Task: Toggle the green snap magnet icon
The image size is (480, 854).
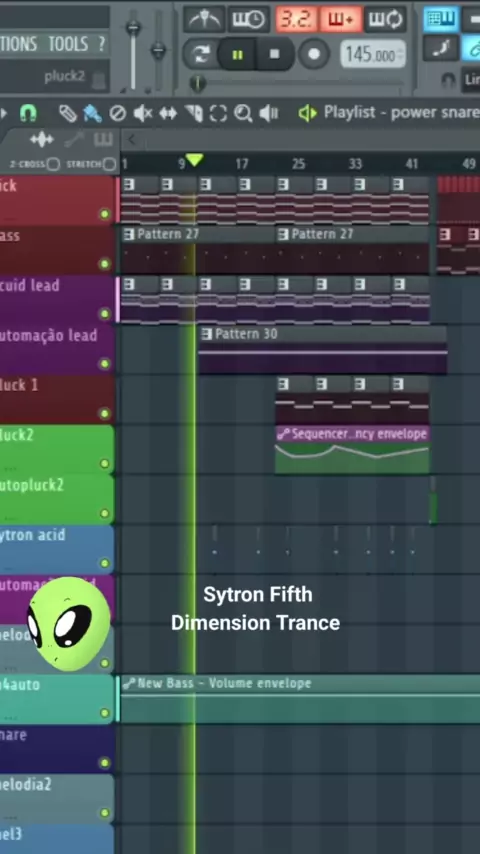Action: tap(28, 113)
